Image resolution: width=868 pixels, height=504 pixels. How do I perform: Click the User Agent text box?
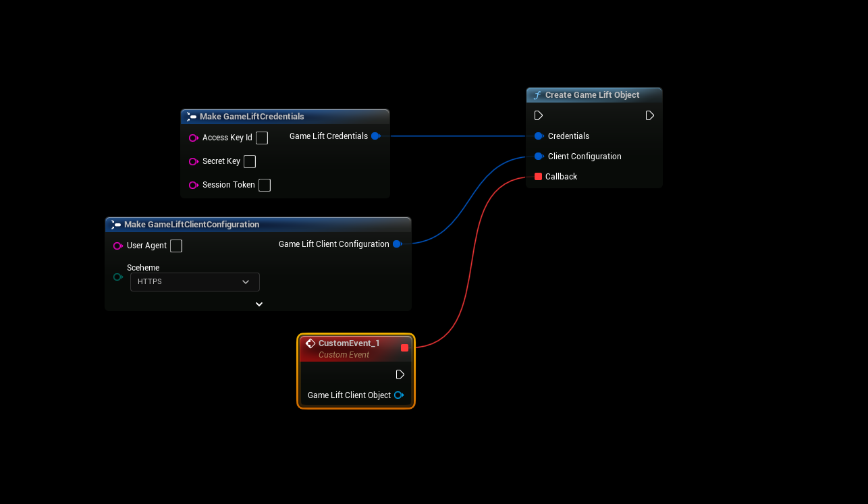(x=176, y=246)
